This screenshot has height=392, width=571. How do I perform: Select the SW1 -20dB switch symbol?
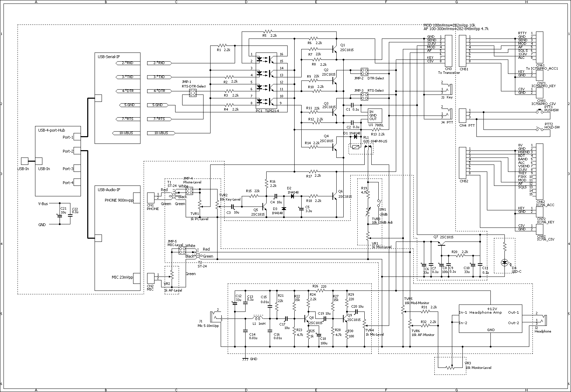point(379,203)
